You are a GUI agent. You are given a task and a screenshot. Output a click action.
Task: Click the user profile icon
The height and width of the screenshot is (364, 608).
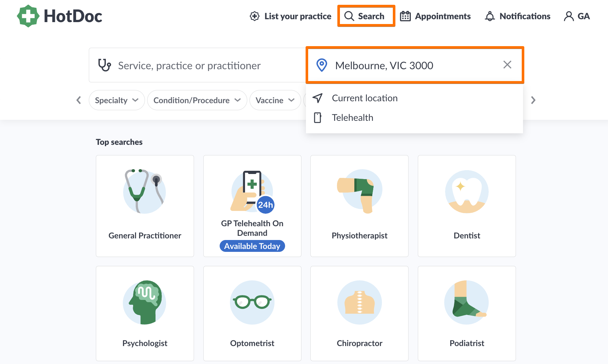[x=569, y=16]
